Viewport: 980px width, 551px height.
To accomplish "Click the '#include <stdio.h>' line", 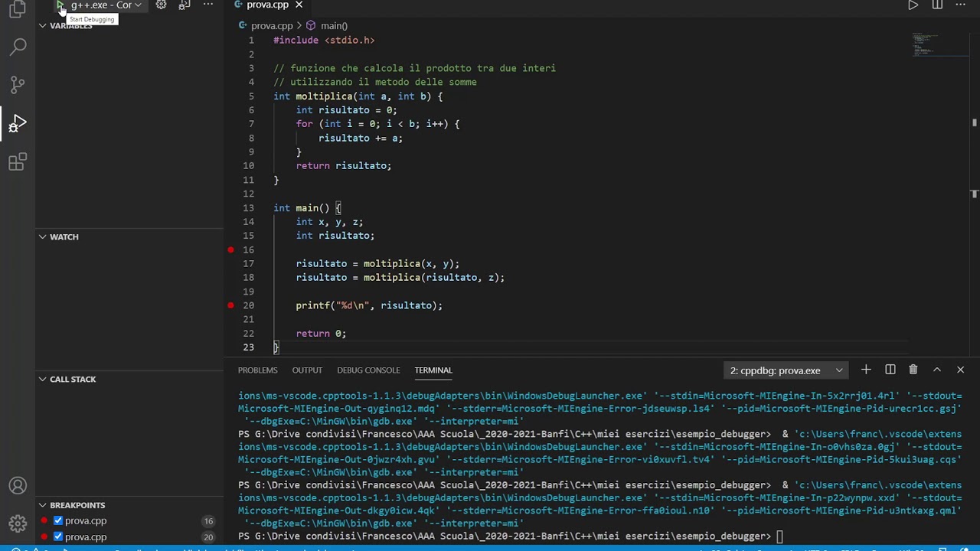I will 324,41.
